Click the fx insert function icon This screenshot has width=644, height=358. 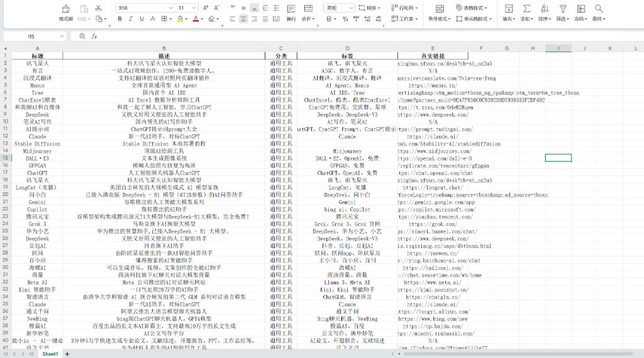(x=94, y=36)
